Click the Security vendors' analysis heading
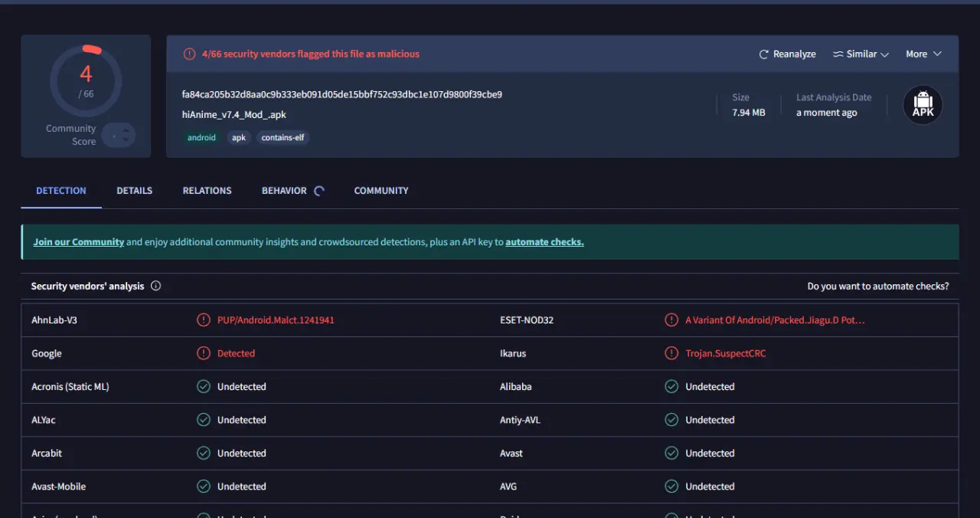 (x=87, y=286)
